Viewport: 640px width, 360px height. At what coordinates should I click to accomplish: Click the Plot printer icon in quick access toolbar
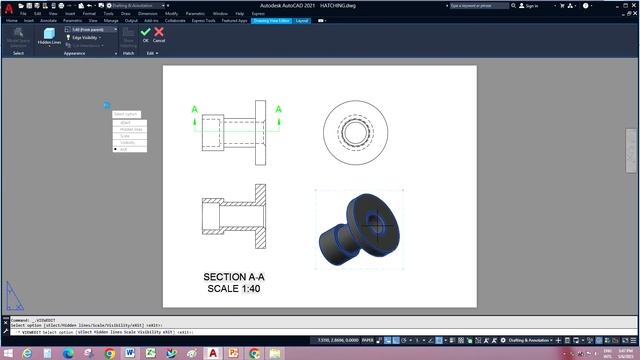point(61,6)
